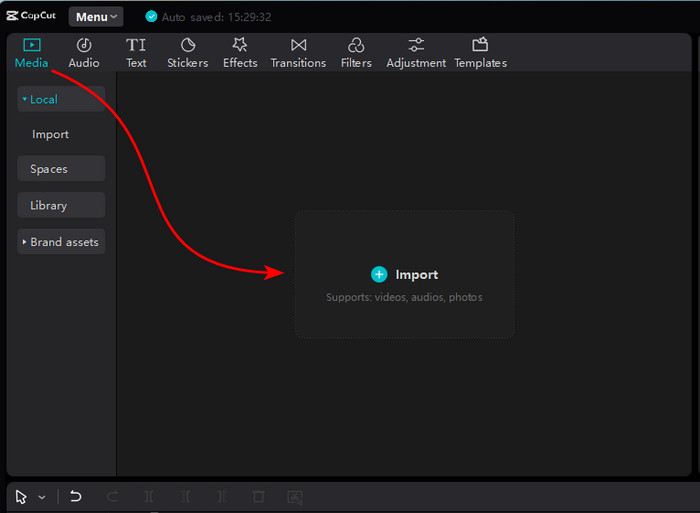Click the Import label in the drop area
The height and width of the screenshot is (513, 700).
tap(417, 275)
